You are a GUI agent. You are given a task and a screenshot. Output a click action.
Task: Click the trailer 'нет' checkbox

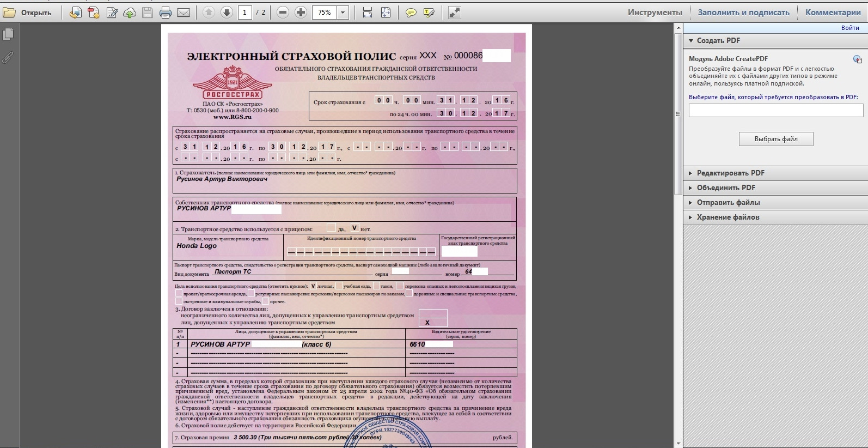(354, 227)
